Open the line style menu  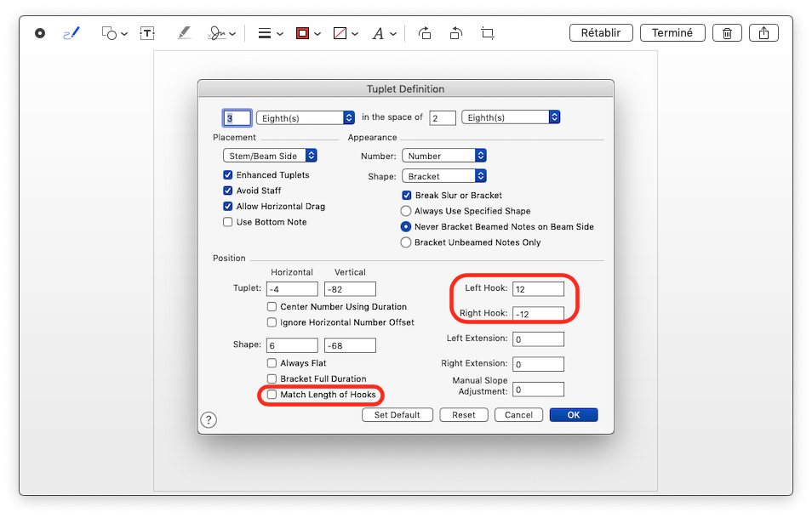[270, 33]
